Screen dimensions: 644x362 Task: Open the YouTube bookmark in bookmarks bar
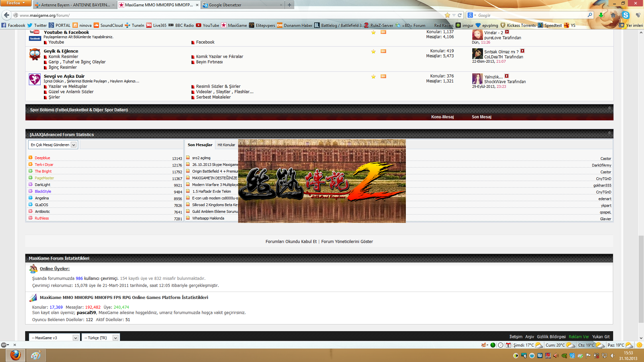pyautogui.click(x=208, y=25)
